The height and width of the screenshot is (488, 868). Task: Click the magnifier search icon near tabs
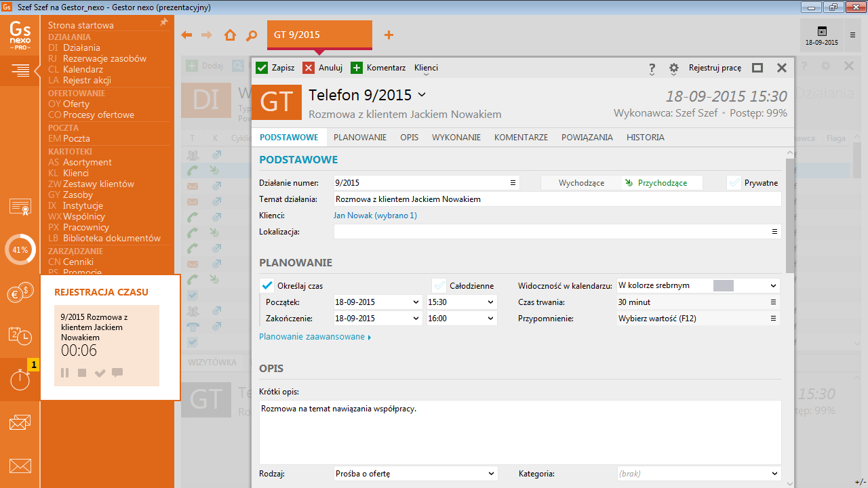click(252, 35)
